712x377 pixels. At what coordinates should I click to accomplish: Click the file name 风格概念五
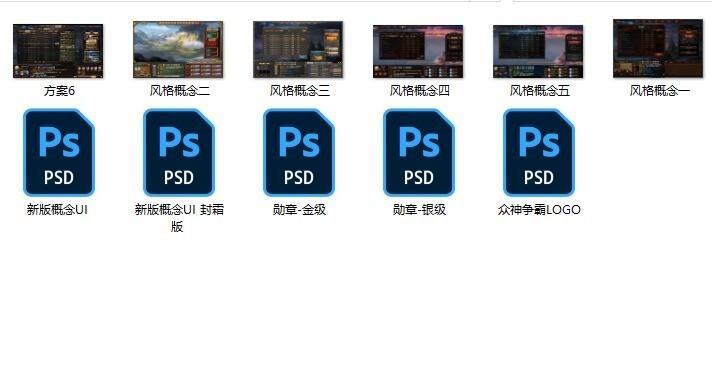539,91
